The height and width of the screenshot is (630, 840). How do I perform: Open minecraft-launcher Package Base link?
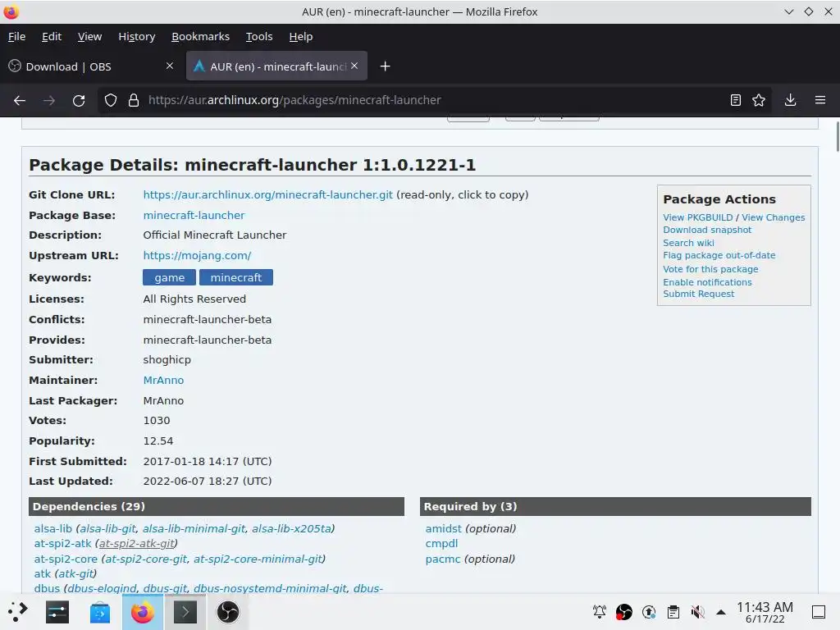point(194,216)
